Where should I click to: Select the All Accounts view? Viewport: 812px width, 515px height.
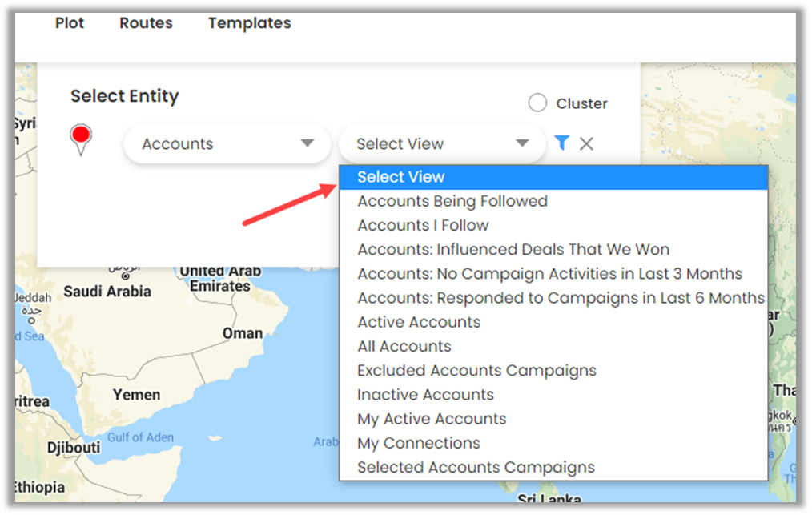404,346
